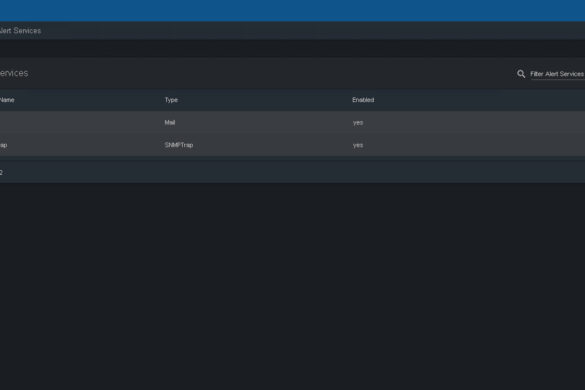Select the Mail type cell

pos(170,122)
